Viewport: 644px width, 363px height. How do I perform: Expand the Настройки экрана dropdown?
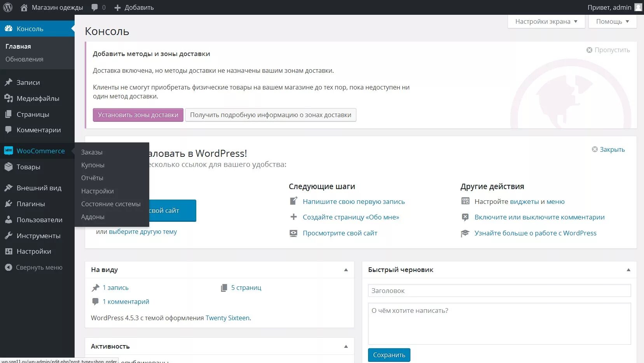point(546,21)
